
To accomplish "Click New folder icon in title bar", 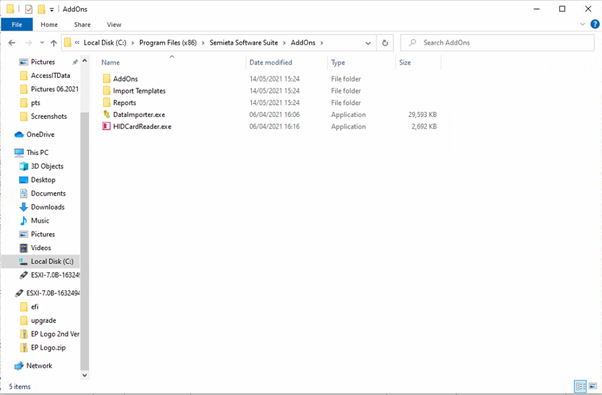I will pos(41,9).
